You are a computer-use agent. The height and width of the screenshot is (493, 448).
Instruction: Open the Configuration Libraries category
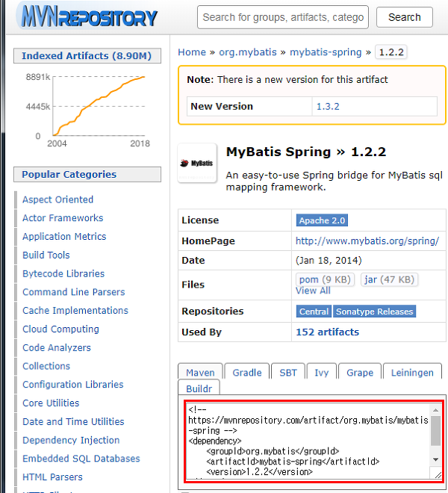(73, 384)
